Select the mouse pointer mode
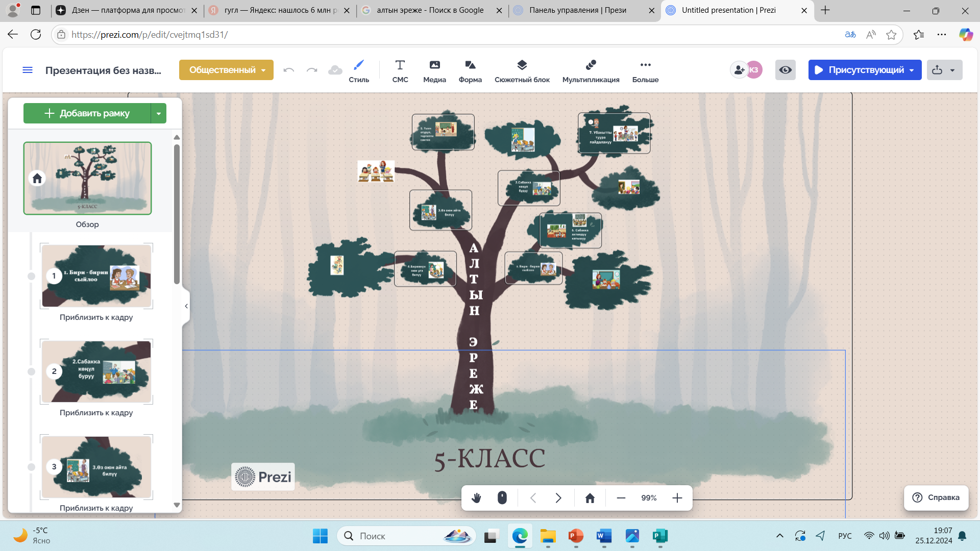Screen dimensions: 980x551 point(502,498)
